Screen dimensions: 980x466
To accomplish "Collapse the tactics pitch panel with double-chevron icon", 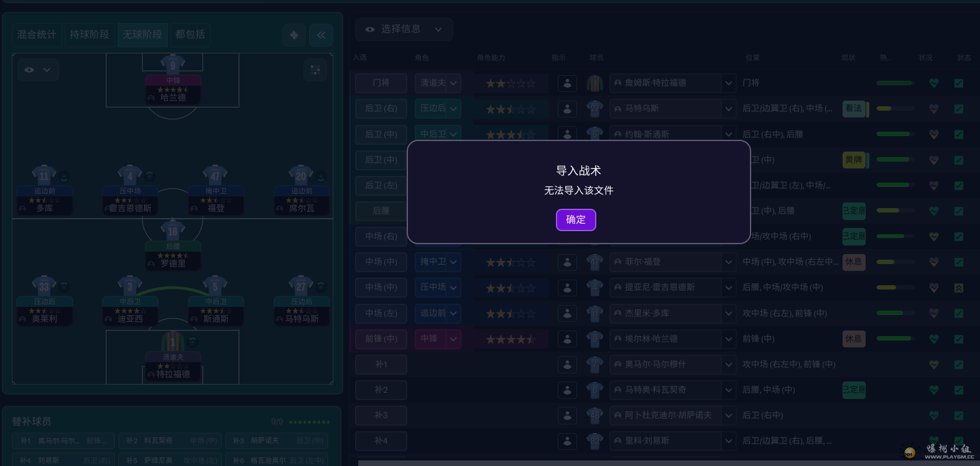I will [x=321, y=35].
